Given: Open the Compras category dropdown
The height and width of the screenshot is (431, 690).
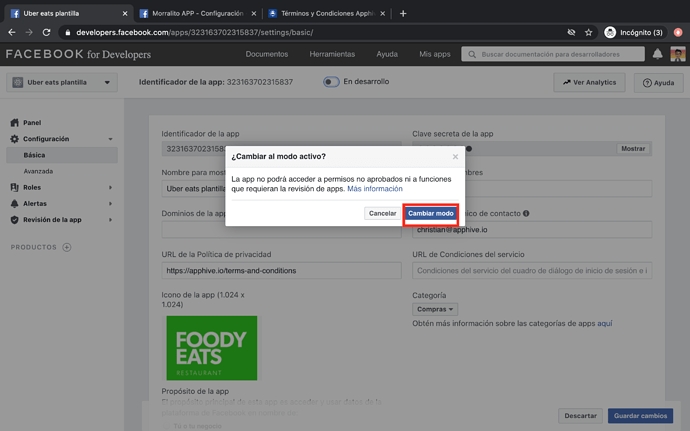Looking at the screenshot, I should [434, 309].
